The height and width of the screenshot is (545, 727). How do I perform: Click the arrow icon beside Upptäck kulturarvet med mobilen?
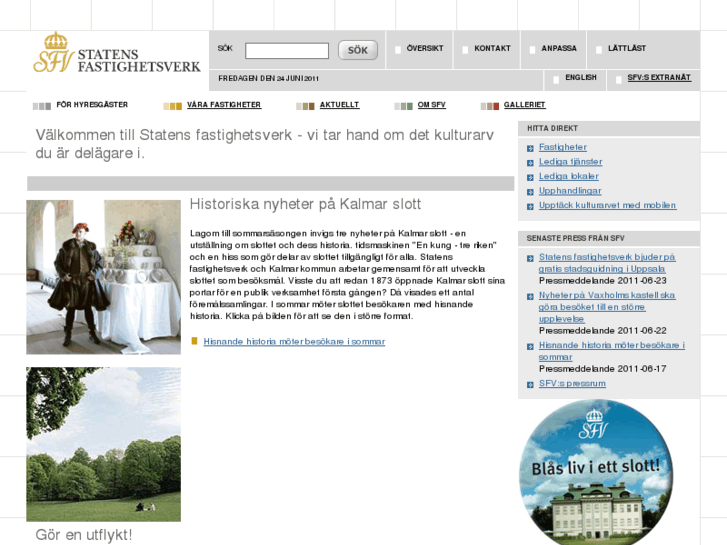click(530, 206)
